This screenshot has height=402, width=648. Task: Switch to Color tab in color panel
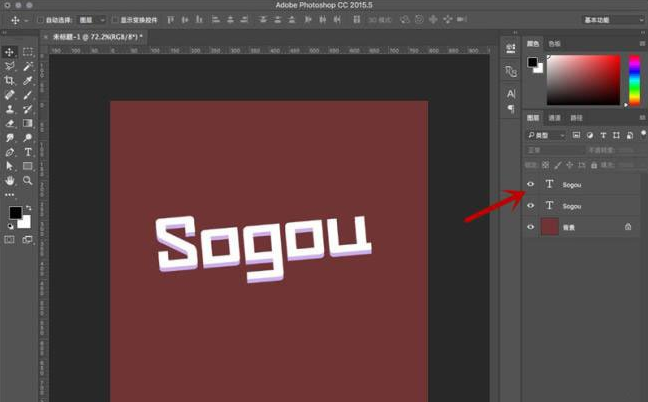(533, 43)
